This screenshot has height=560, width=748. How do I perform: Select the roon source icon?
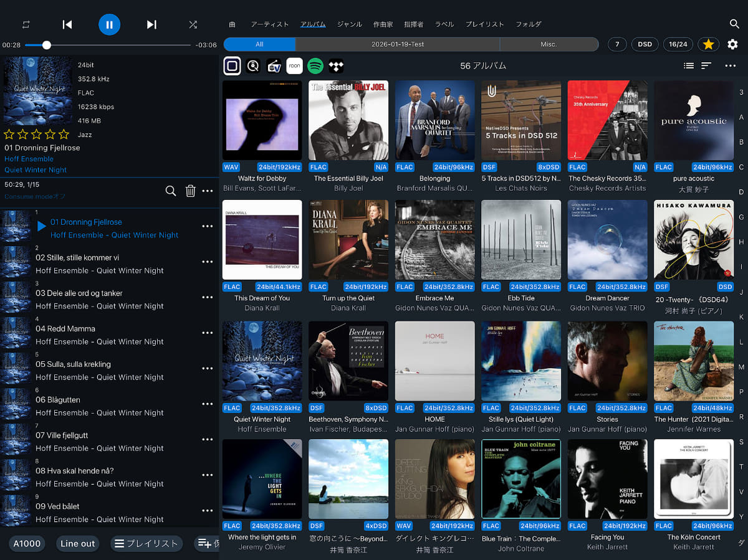coord(294,65)
